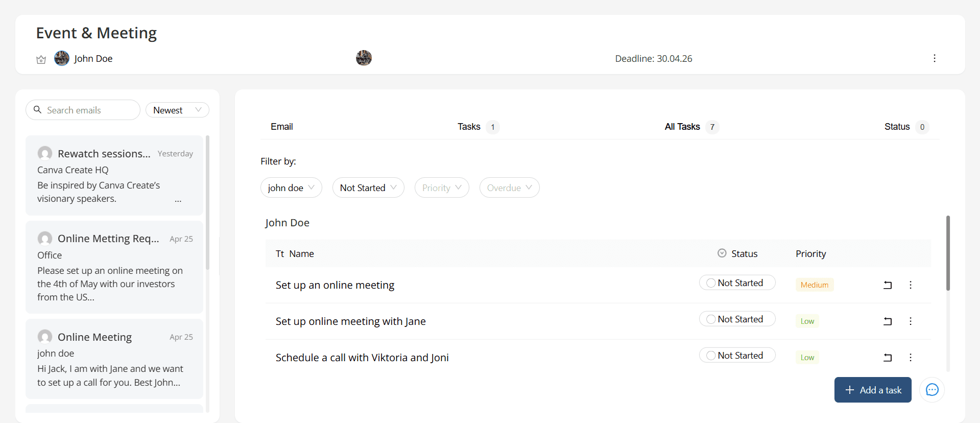This screenshot has width=980, height=423.
Task: Toggle status circle for Set up online meeting with Jane
Action: tap(710, 319)
